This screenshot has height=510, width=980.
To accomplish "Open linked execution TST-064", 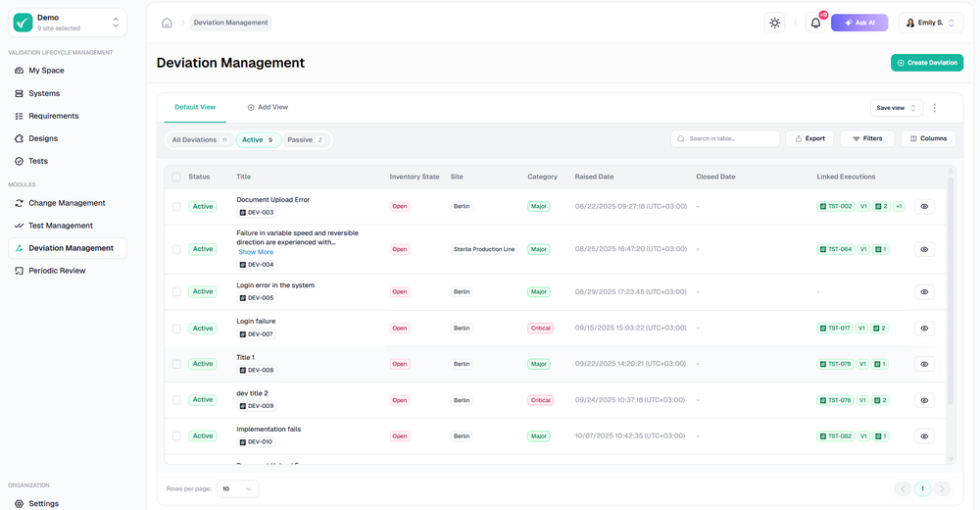I will (835, 249).
